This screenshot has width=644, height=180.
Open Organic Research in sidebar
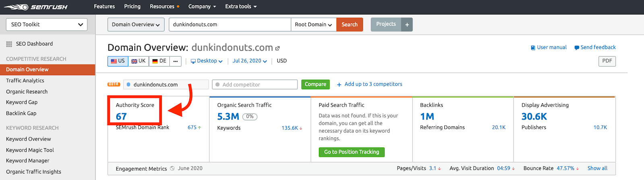pyautogui.click(x=27, y=92)
